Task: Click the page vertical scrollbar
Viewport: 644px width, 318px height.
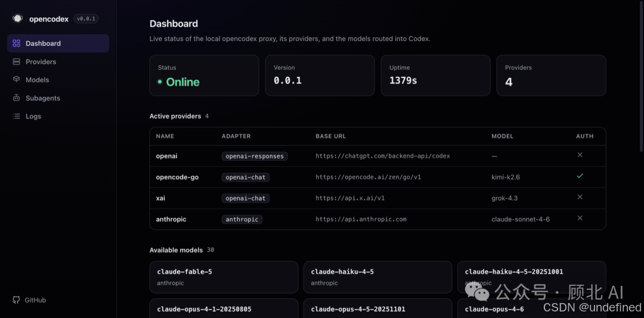Action: pyautogui.click(x=642, y=76)
